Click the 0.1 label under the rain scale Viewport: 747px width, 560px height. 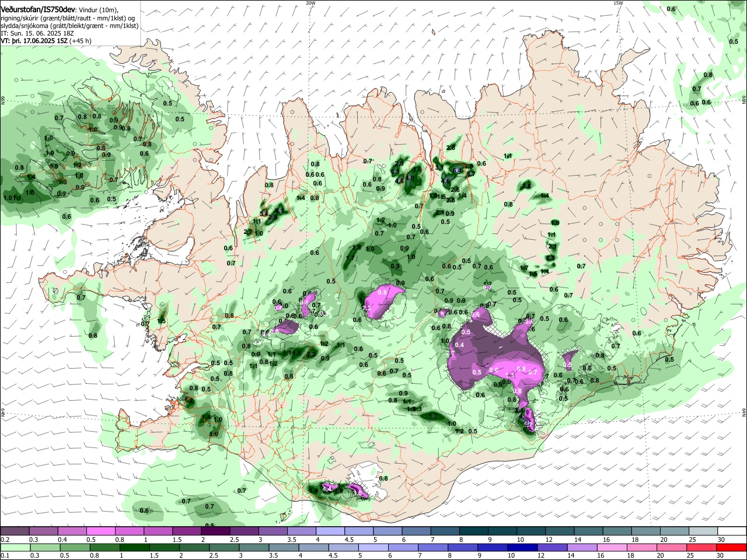coord(5,556)
